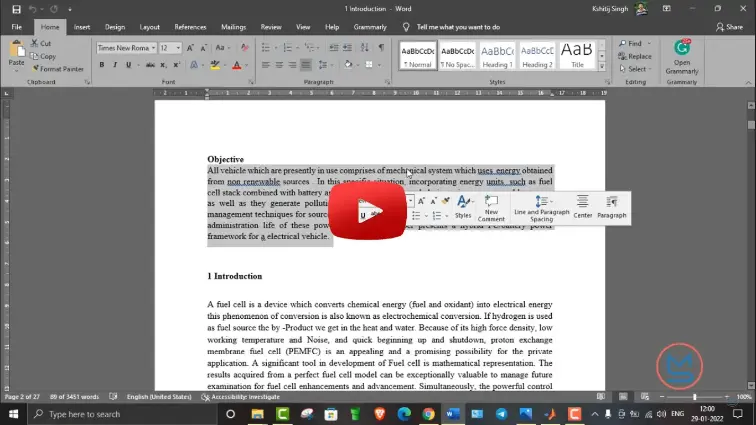This screenshot has width=756, height=425.
Task: Click Center in the floating mini toolbar
Action: pyautogui.click(x=582, y=207)
